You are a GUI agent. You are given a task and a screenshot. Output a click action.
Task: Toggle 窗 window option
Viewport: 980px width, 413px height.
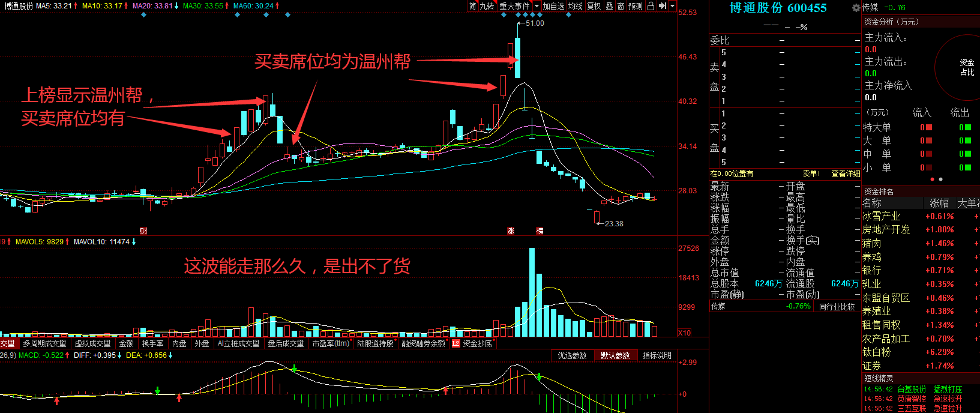621,6
